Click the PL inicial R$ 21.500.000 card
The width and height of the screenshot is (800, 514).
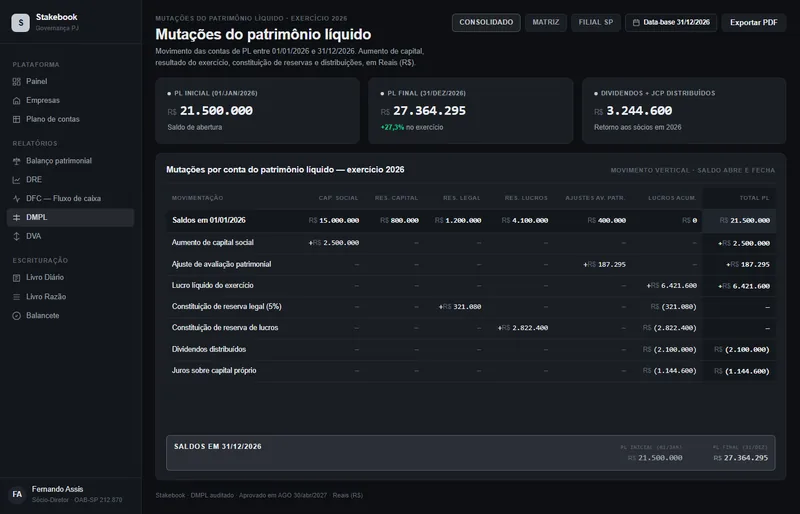pyautogui.click(x=257, y=110)
